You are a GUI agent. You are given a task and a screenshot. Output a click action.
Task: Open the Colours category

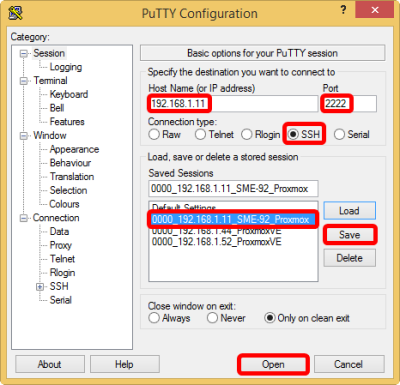[64, 204]
